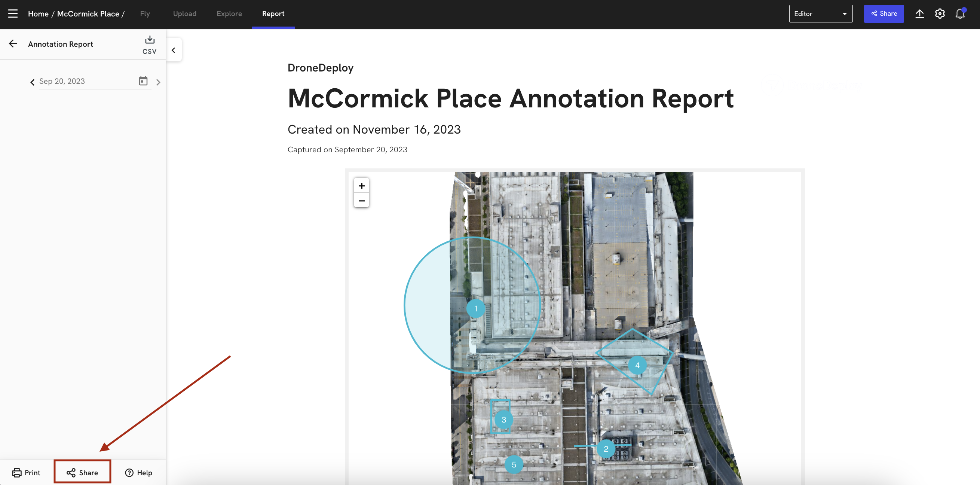Click the blue Share button in header

(883, 14)
